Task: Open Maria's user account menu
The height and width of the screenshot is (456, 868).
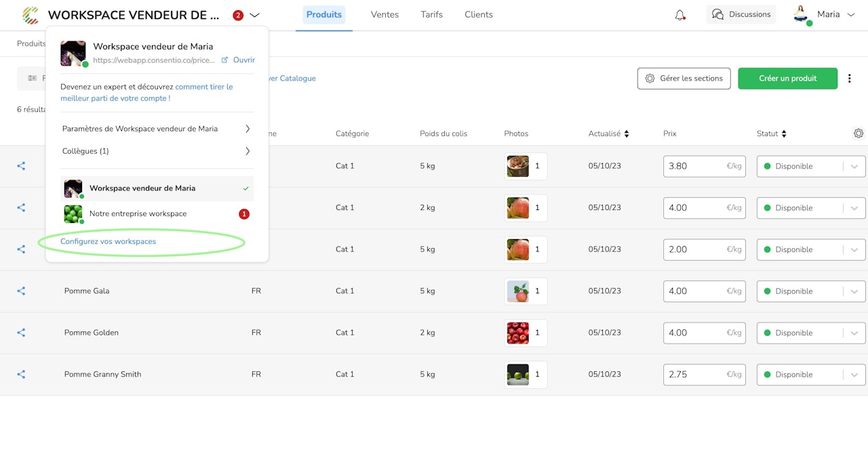Action: (824, 15)
